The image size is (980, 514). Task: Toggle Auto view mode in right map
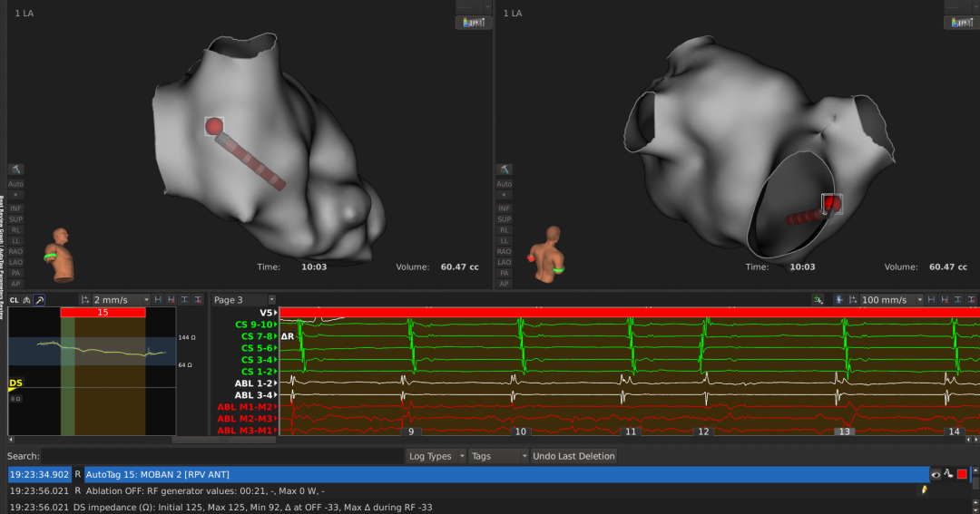pos(504,184)
